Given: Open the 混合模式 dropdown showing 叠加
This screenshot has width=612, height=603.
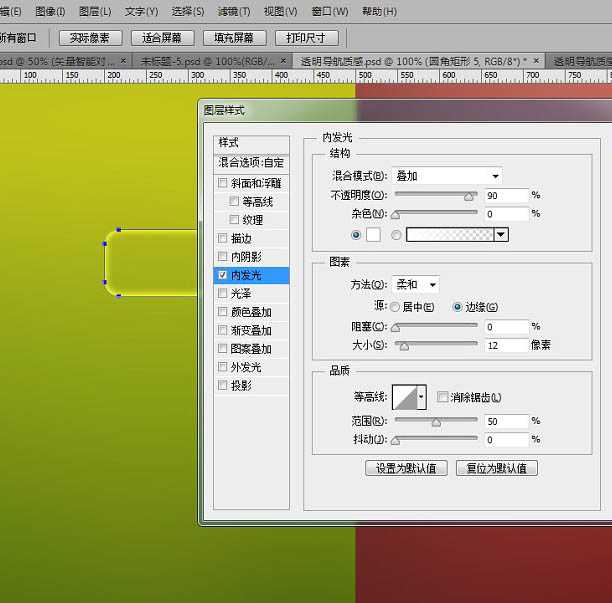Looking at the screenshot, I should [447, 176].
